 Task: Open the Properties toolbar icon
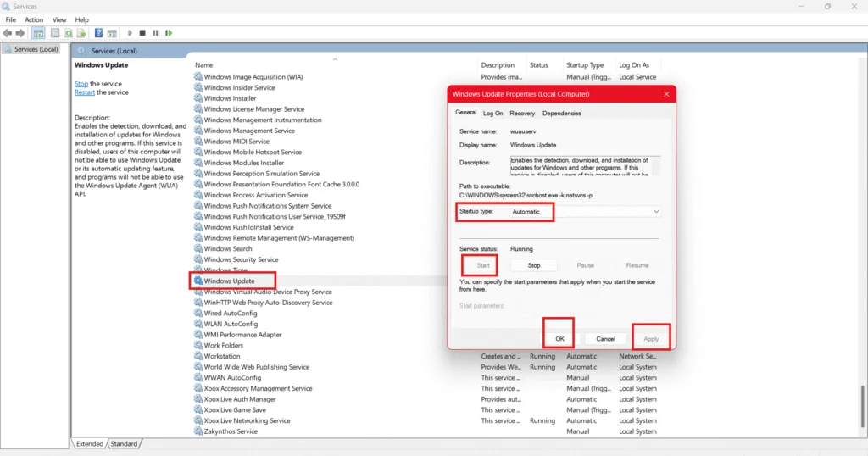point(55,33)
